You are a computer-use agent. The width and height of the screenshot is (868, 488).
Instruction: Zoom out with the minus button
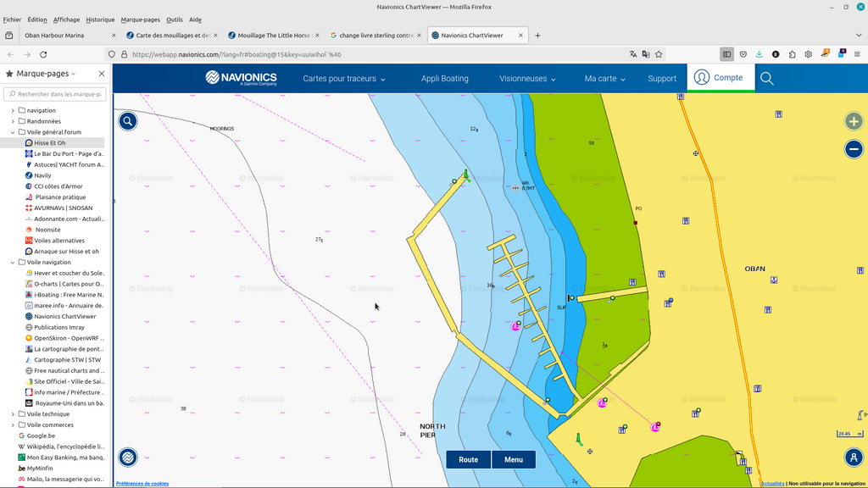coord(854,149)
